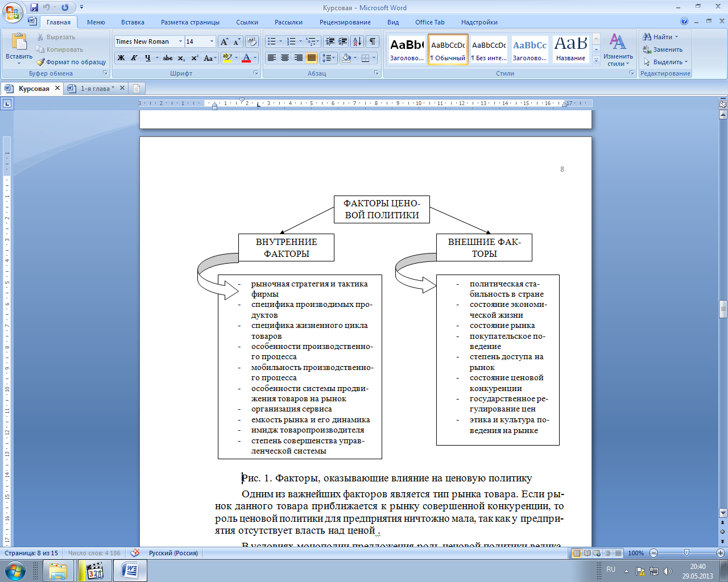Open the change case (Aa) dropdown
The height and width of the screenshot is (582, 728).
pos(210,58)
